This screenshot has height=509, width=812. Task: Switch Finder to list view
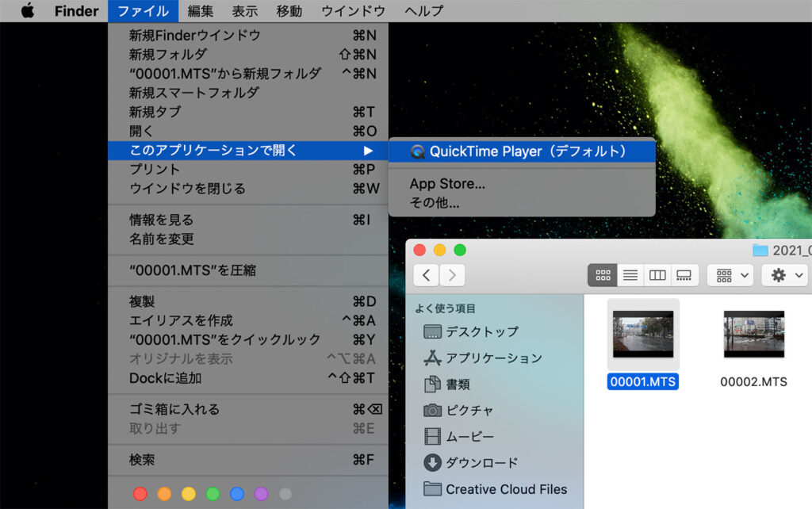630,275
